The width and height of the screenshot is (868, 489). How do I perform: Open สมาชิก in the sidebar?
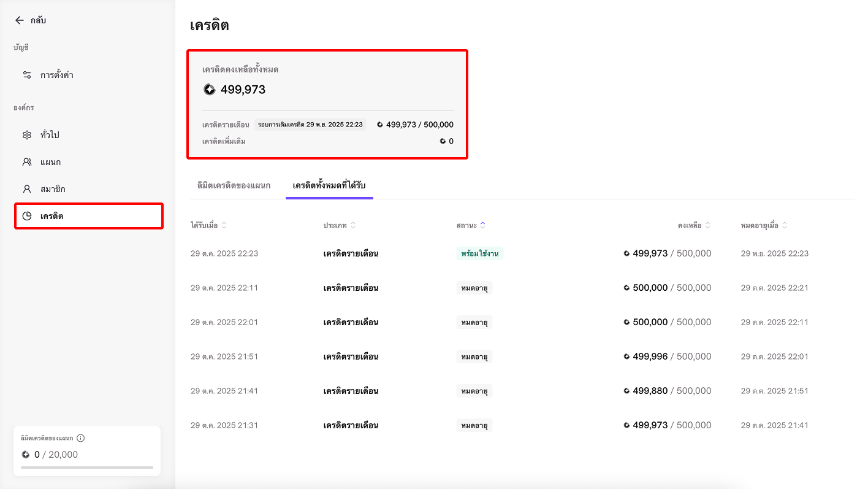tap(53, 189)
